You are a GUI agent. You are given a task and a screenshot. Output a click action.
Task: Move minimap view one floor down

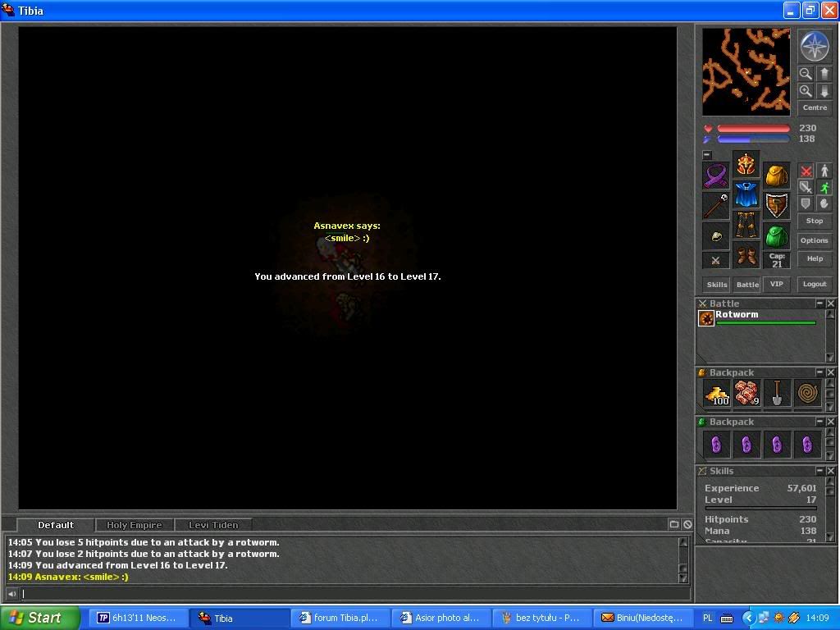click(824, 91)
